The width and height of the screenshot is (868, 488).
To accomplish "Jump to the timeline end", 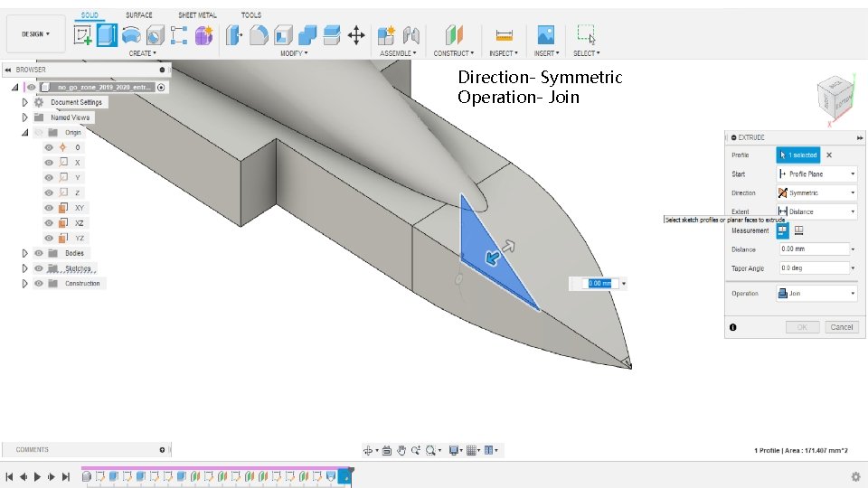I will pos(66,476).
